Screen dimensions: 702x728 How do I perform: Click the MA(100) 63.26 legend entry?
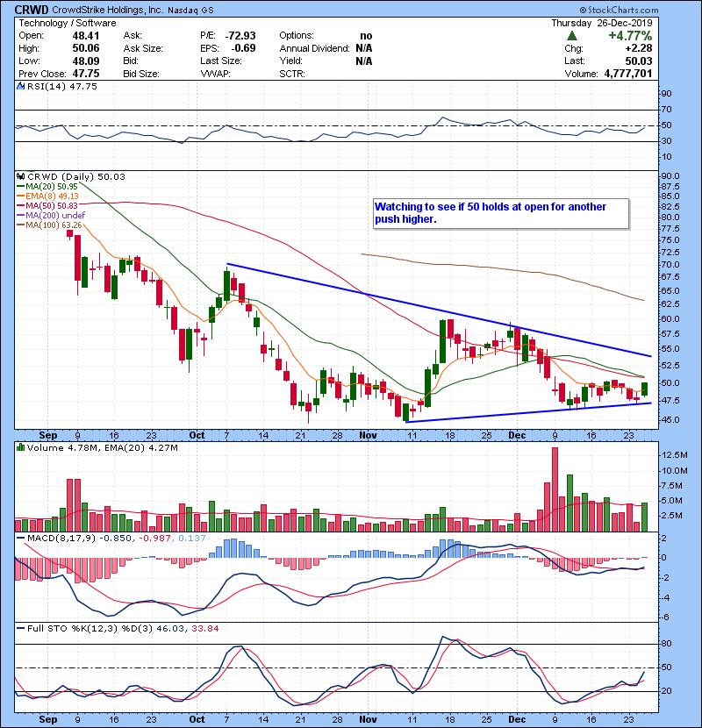point(49,225)
